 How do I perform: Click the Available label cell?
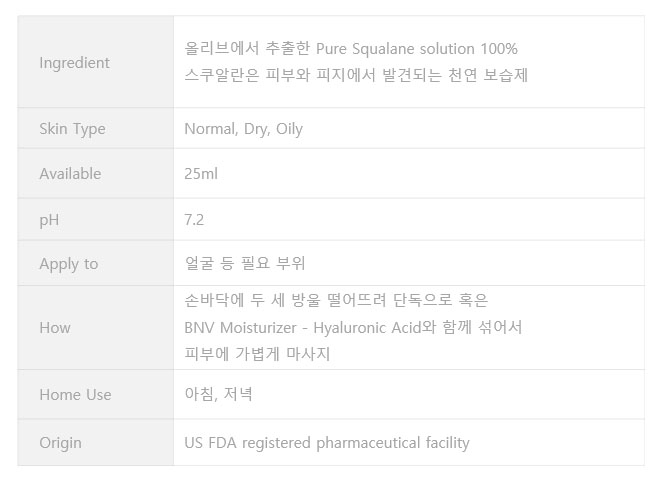[95, 174]
